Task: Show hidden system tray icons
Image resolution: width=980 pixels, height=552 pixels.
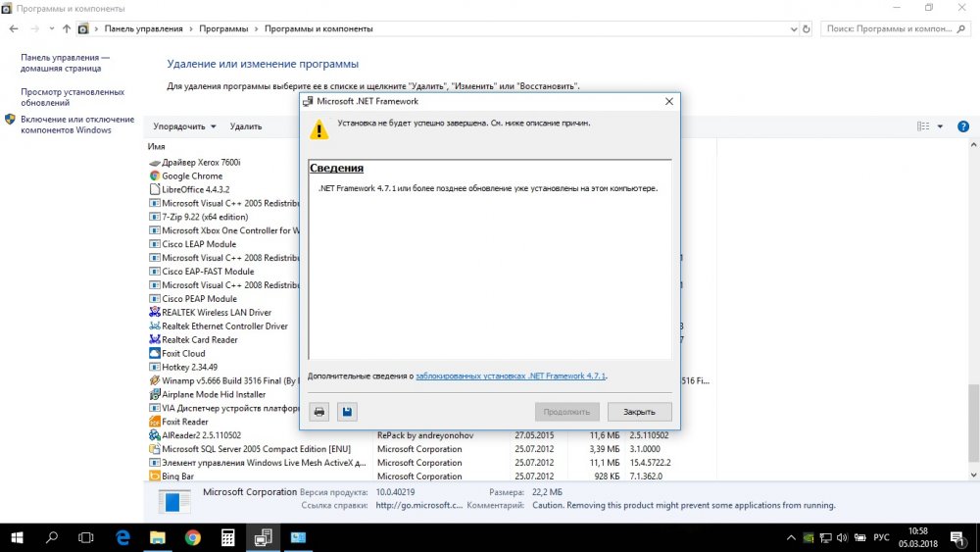Action: pyautogui.click(x=790, y=538)
